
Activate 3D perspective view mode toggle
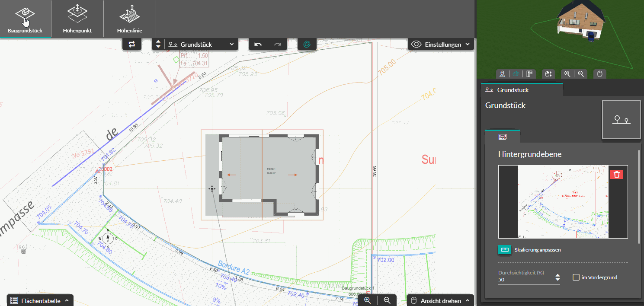[516, 74]
